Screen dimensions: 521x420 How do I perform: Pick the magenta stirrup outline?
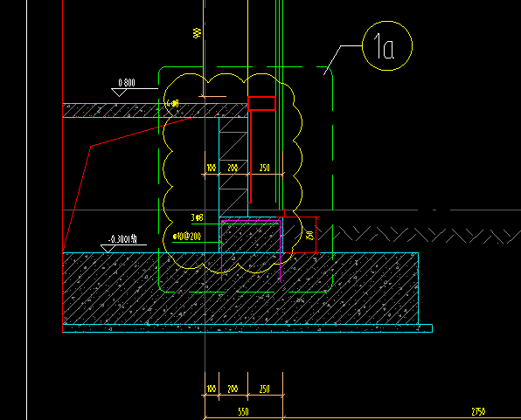pos(251,251)
